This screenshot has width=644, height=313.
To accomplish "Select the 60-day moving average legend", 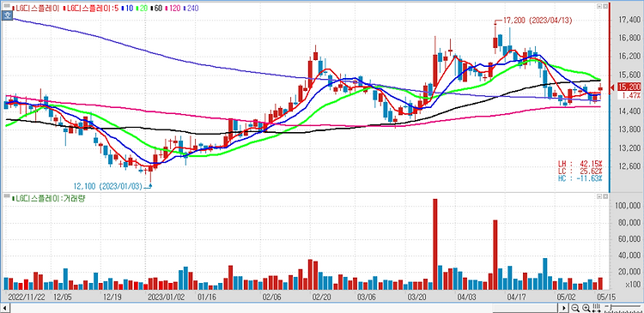I will click(155, 8).
